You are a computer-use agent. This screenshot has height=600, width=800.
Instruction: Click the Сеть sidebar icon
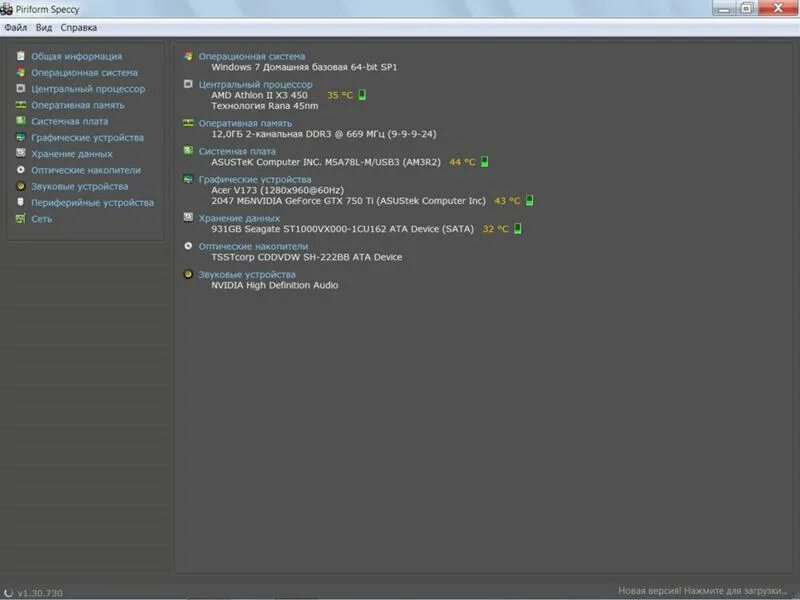tap(20, 219)
